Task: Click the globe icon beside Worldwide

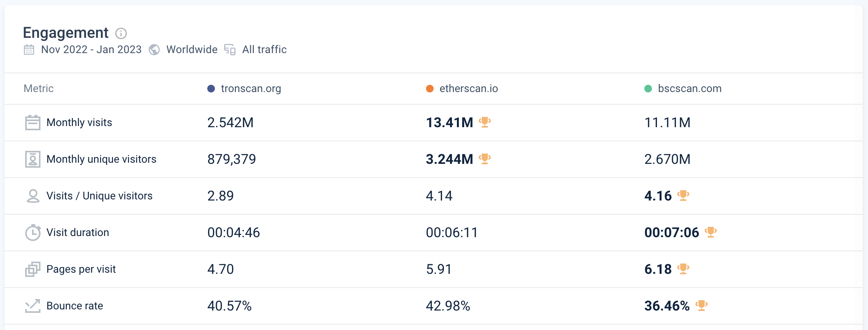Action: click(154, 50)
